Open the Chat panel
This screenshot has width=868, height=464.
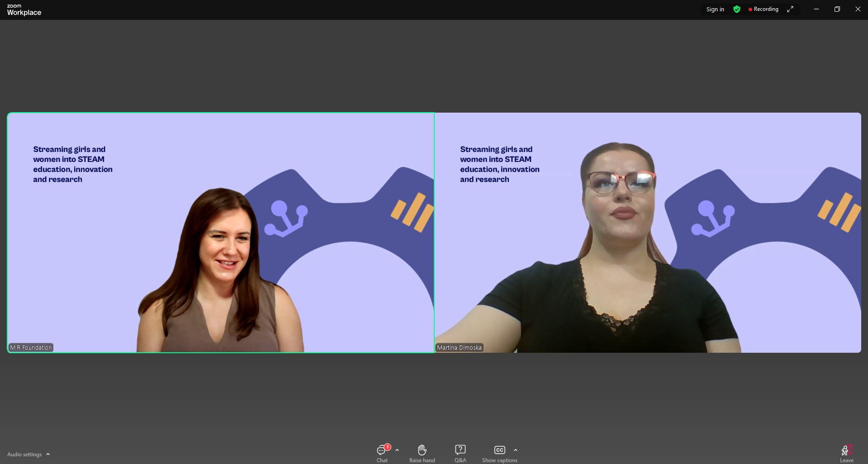click(x=382, y=453)
